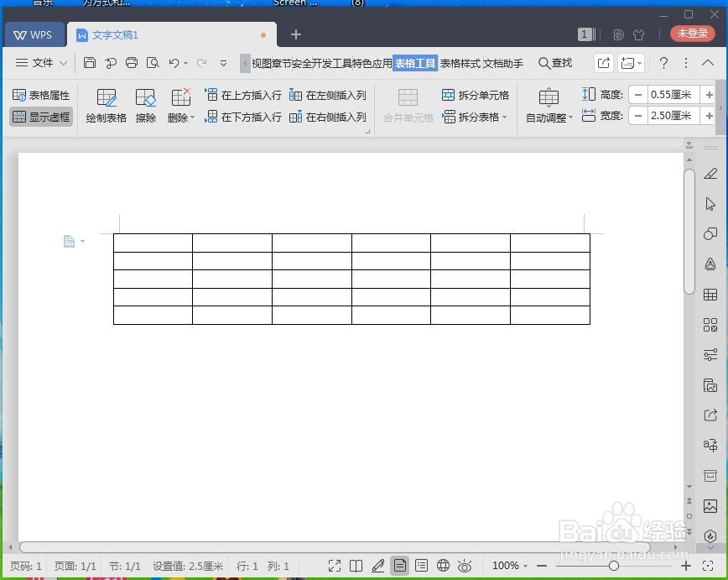Open the settings sliders icon in sidebar
The width and height of the screenshot is (728, 580).
710,355
